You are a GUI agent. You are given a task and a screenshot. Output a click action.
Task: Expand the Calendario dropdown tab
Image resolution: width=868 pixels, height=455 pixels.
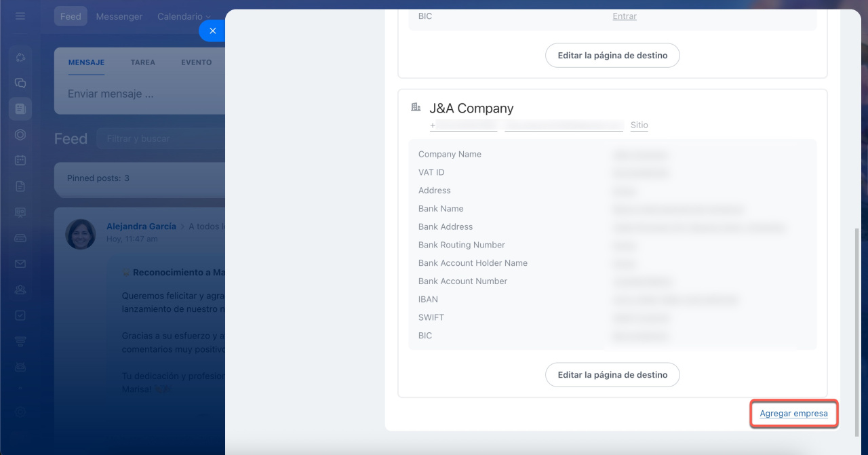point(184,16)
